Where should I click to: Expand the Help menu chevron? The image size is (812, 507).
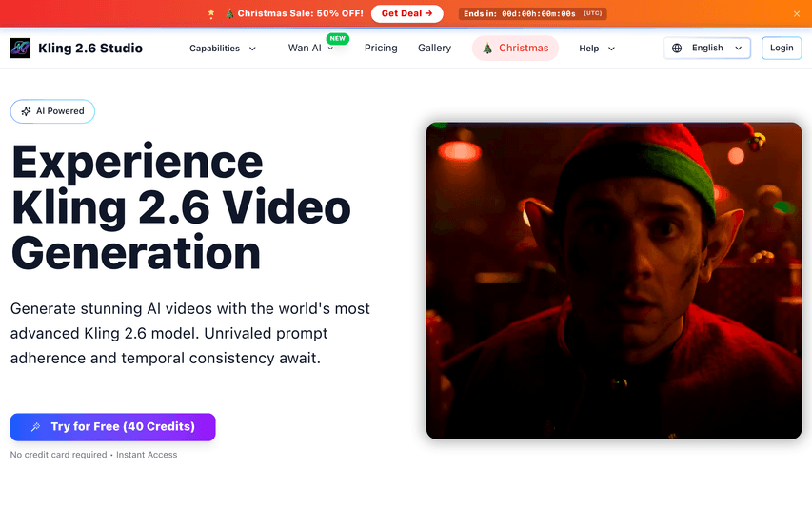(x=611, y=49)
